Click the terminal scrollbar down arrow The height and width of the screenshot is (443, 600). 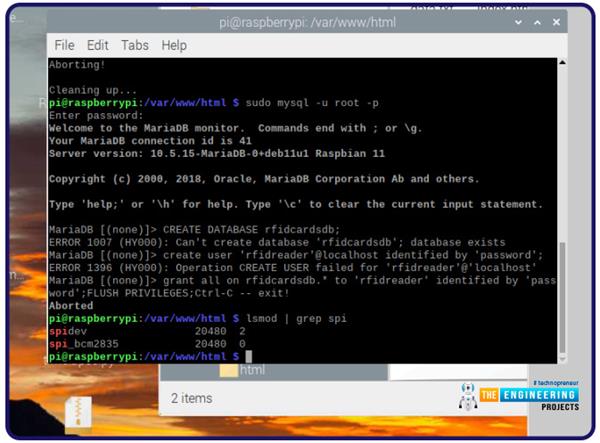[x=560, y=357]
